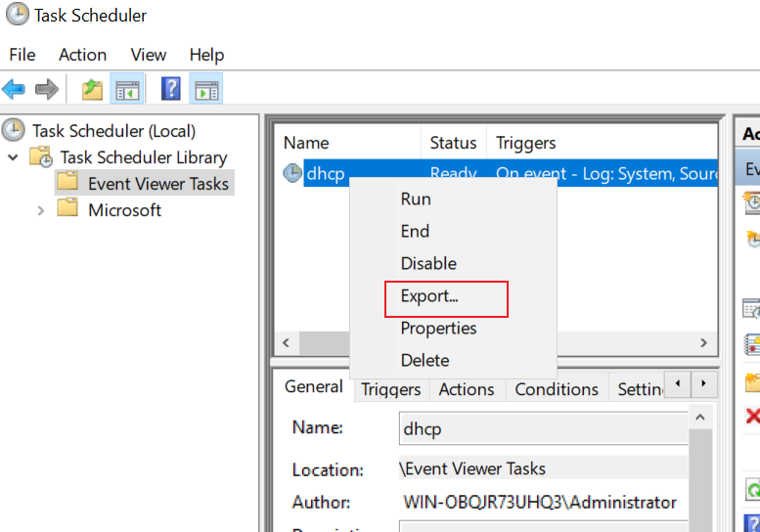Show more tabs with right arrow stepper
The width and height of the screenshot is (760, 532).
click(x=703, y=383)
